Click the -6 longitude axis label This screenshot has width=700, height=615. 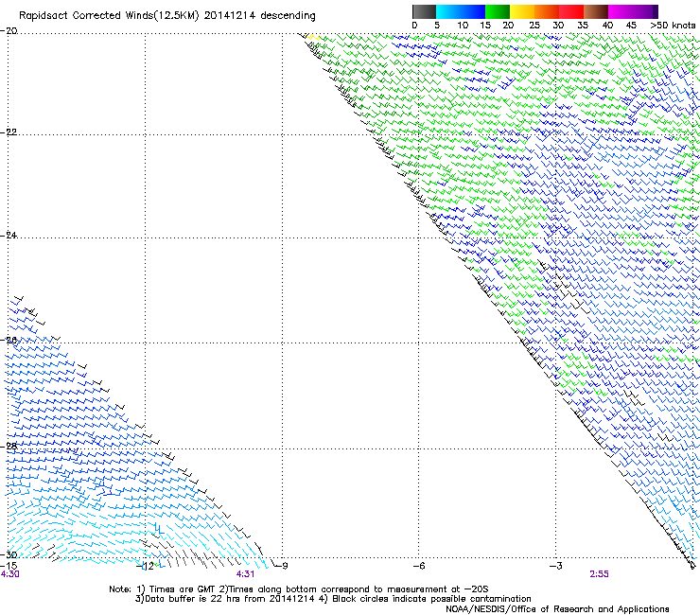(x=418, y=566)
